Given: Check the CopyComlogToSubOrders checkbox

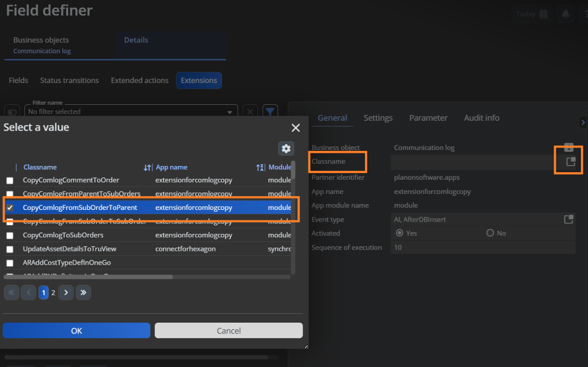Looking at the screenshot, I should click(x=10, y=235).
